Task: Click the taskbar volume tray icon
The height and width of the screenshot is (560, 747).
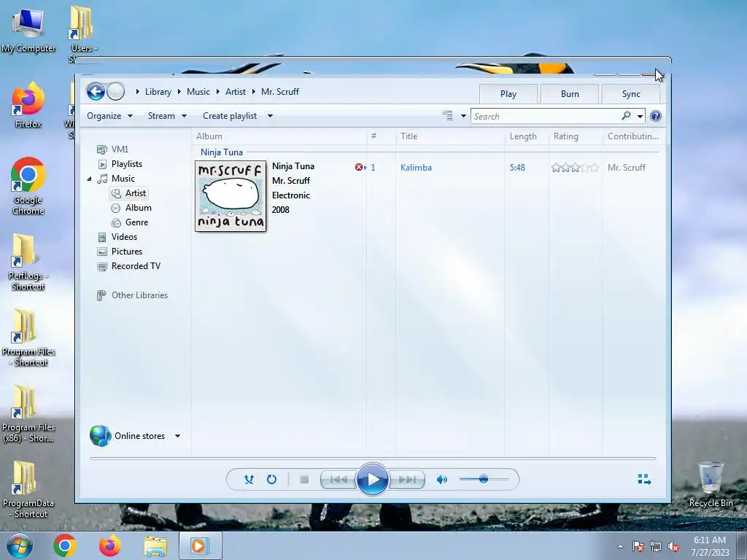Action: (673, 547)
